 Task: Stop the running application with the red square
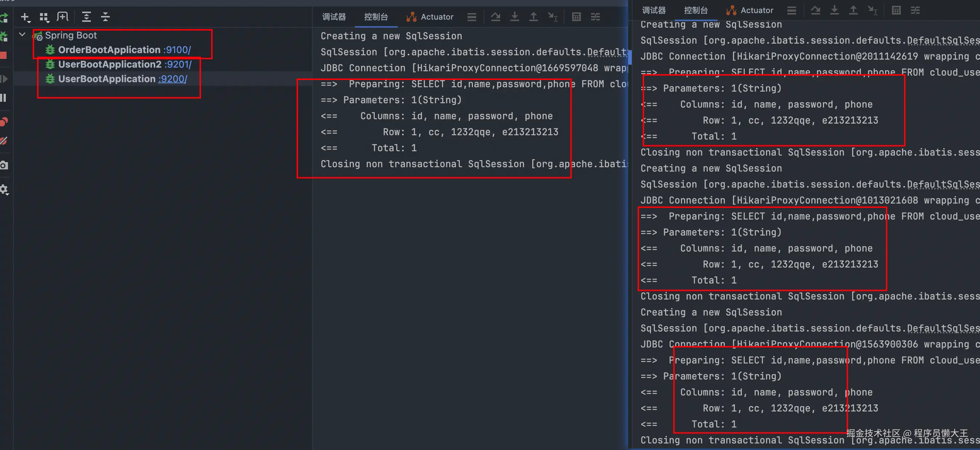3,56
